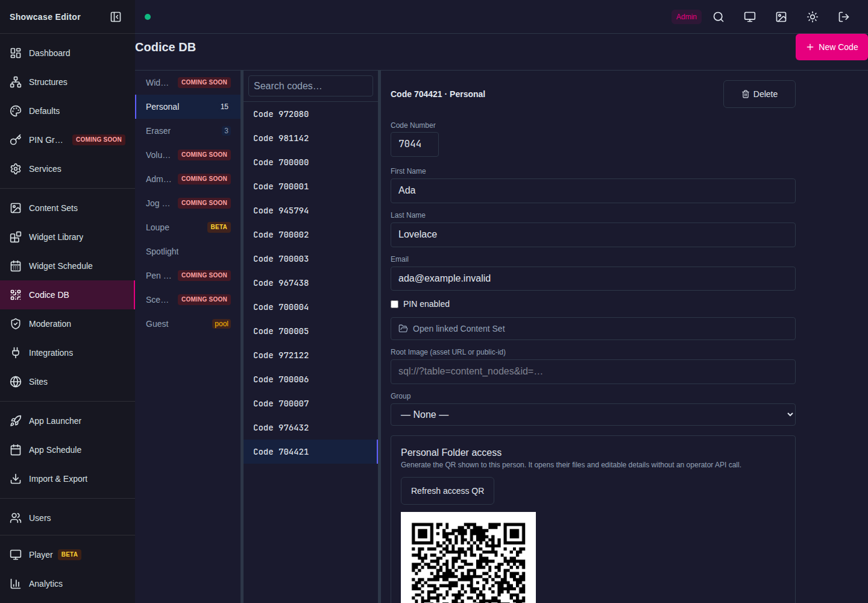Select Code 967438 in list
The image size is (868, 603).
[310, 283]
